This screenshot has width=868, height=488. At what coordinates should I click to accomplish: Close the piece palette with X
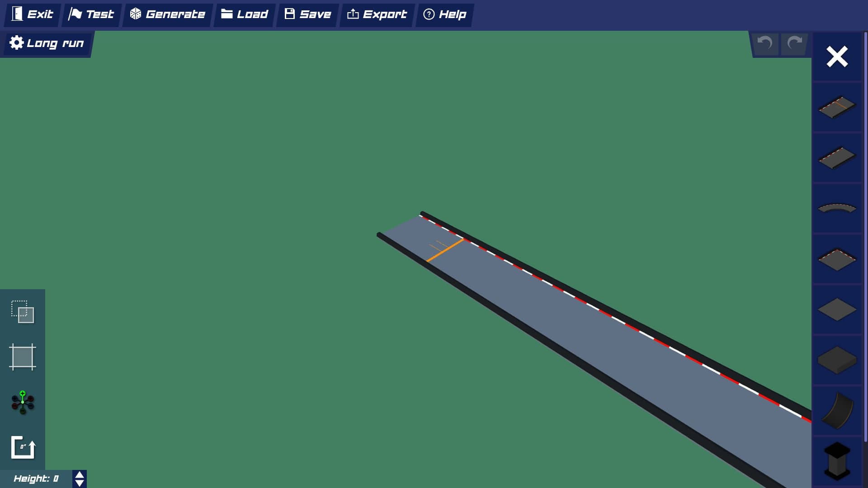click(837, 57)
